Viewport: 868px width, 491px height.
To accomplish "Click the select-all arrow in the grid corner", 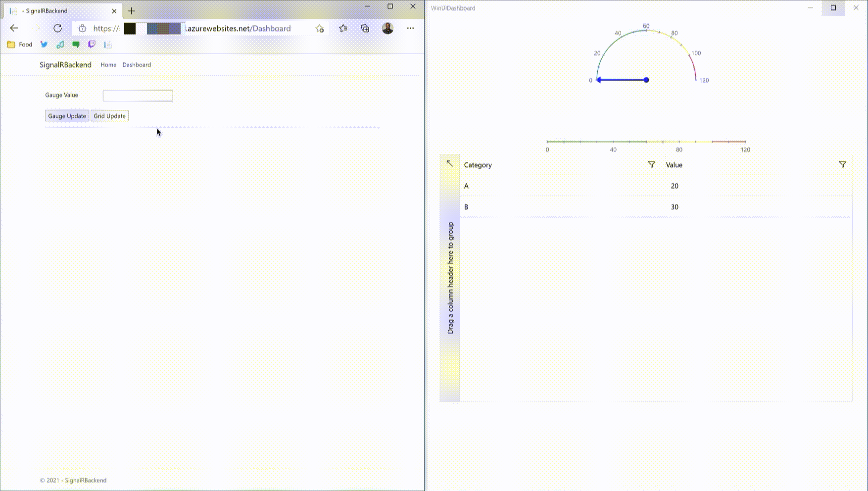I will click(x=449, y=162).
